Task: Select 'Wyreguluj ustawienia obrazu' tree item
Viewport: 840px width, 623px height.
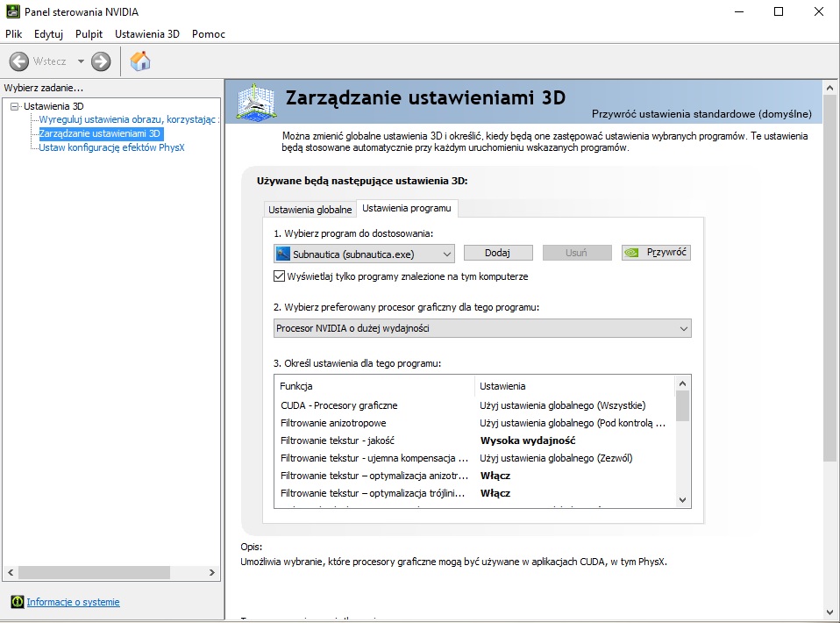Action: coord(127,119)
